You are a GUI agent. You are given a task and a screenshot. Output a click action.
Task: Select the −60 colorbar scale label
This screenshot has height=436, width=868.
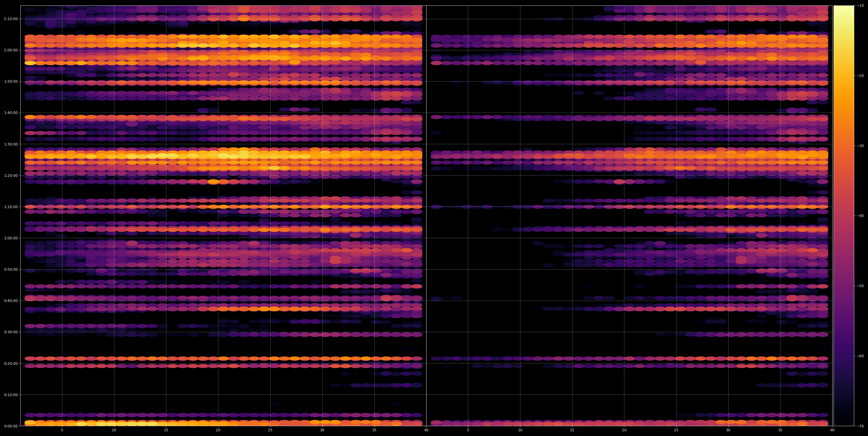pos(860,356)
